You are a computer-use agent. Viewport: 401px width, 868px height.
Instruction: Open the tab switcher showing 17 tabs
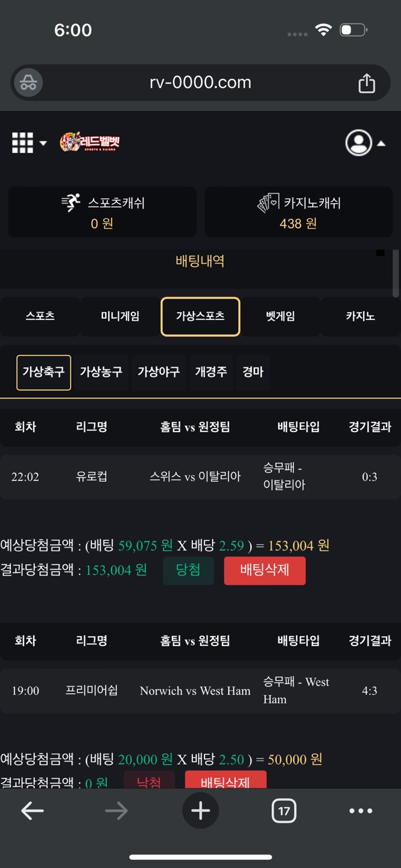283,811
